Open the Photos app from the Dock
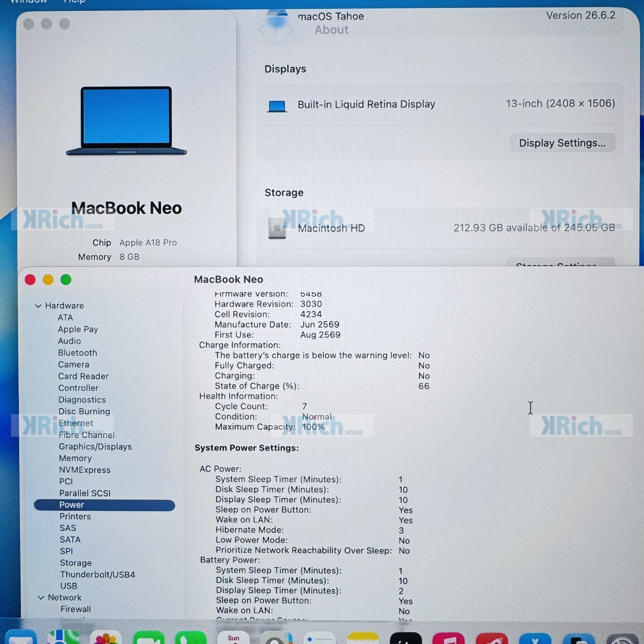This screenshot has width=644, height=644. [x=106, y=637]
